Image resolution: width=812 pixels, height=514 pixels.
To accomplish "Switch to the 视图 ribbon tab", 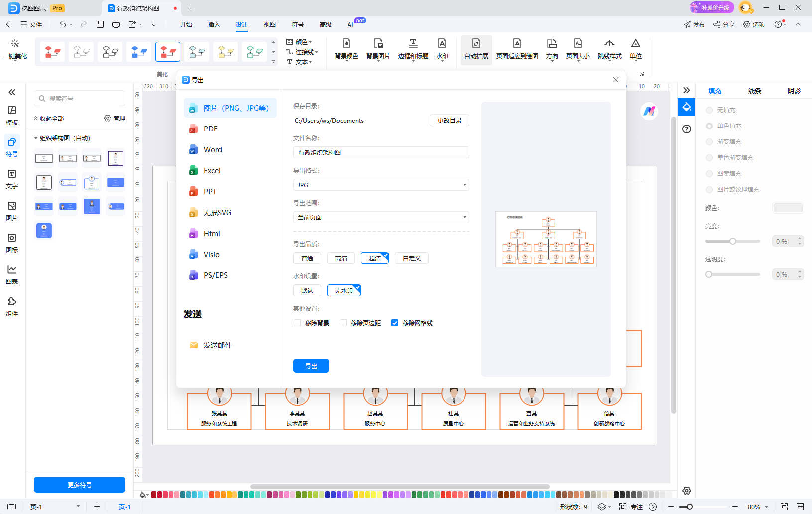I will coord(270,24).
